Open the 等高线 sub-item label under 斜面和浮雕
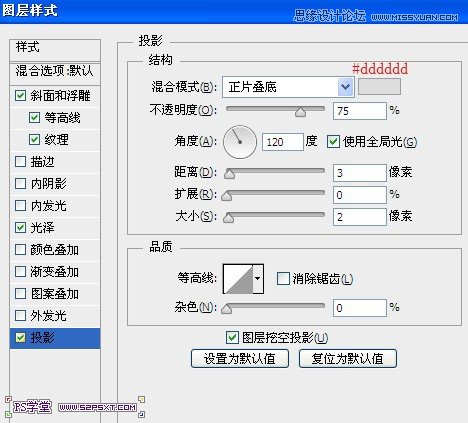The width and height of the screenshot is (468, 423). click(x=62, y=118)
